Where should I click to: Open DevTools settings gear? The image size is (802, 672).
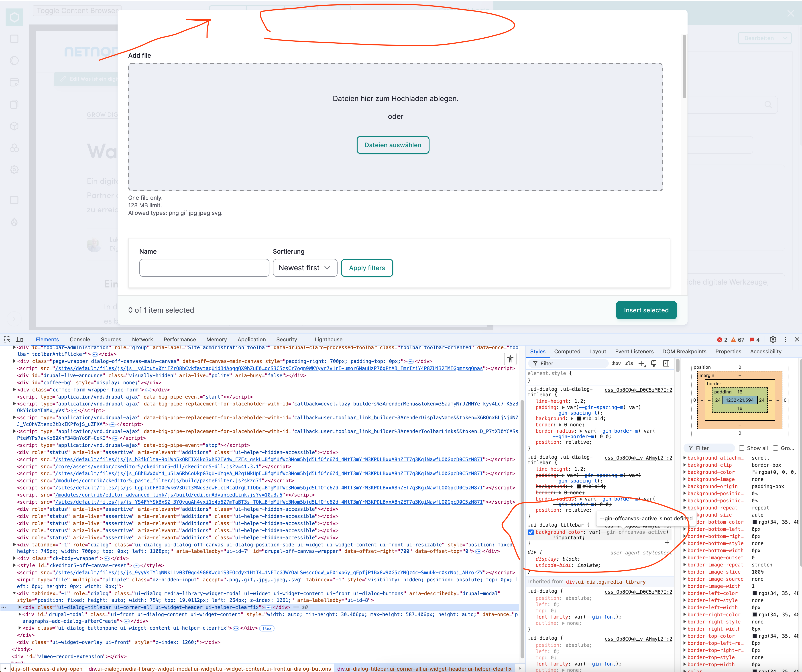click(x=773, y=339)
